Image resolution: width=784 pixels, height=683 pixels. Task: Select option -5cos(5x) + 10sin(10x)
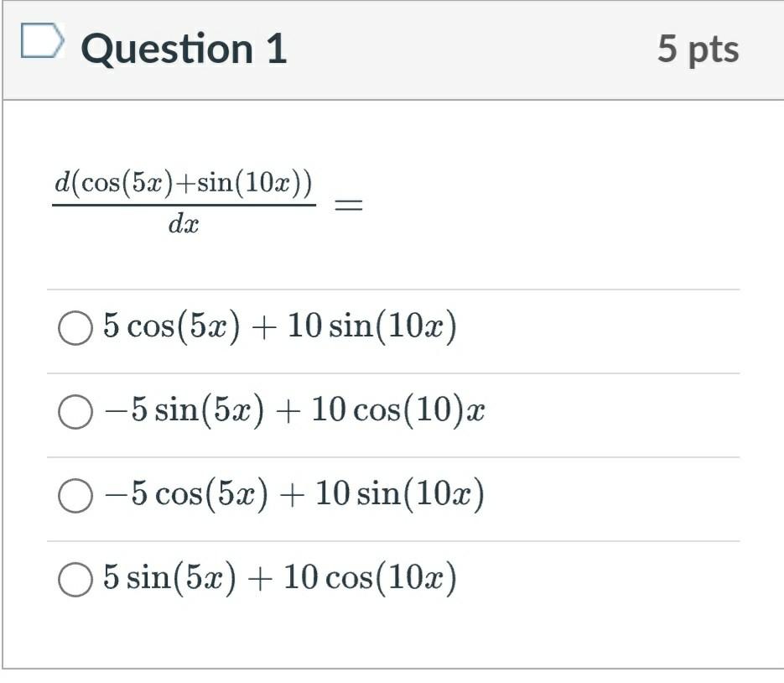pos(76,493)
